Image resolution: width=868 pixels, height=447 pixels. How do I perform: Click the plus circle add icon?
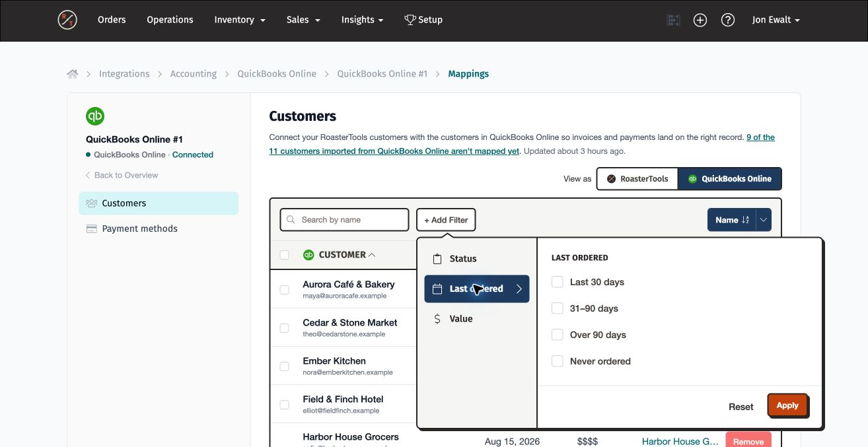(x=700, y=20)
